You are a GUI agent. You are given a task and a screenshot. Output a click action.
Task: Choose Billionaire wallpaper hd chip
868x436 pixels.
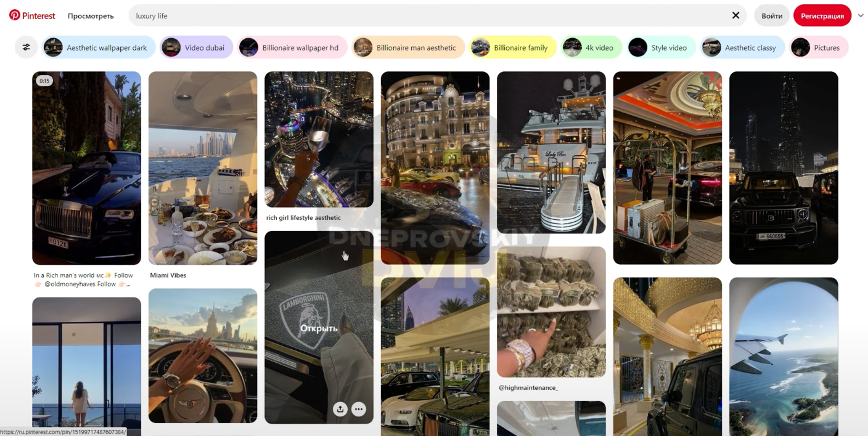click(292, 47)
